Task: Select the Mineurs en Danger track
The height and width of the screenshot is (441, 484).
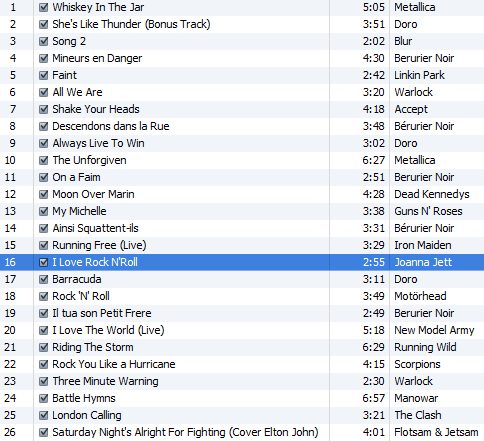Action: [x=242, y=58]
